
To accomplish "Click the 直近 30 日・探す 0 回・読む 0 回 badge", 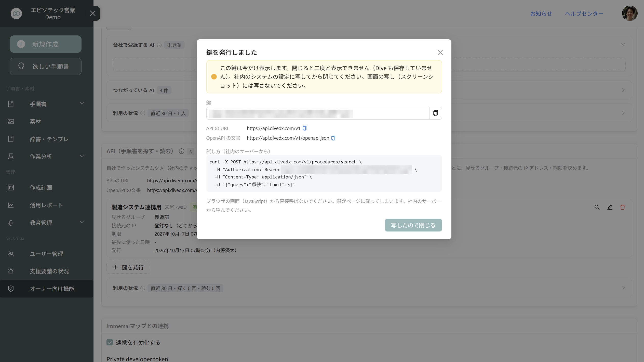I will click(185, 288).
